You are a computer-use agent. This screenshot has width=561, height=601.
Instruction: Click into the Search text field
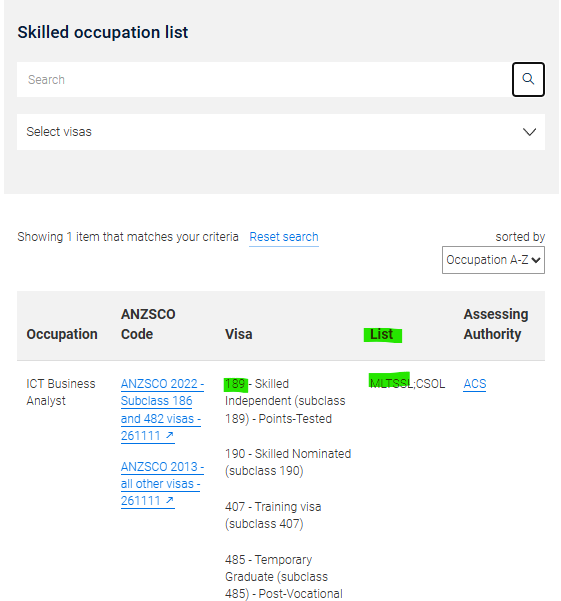click(x=264, y=79)
